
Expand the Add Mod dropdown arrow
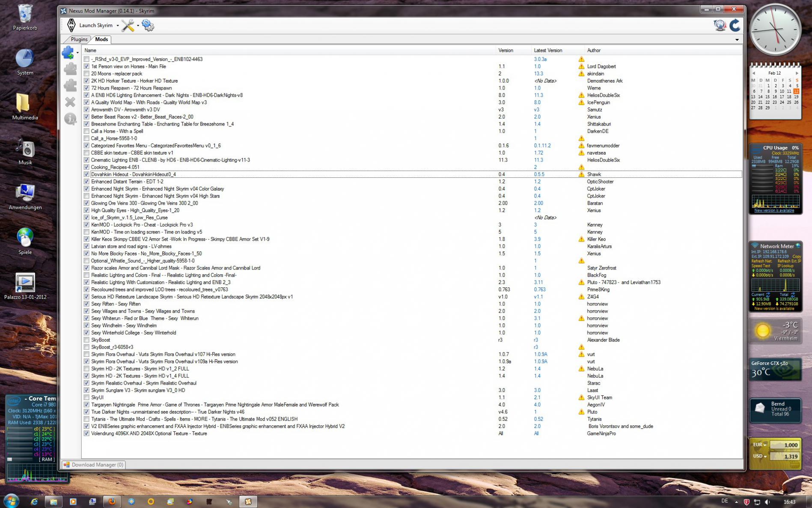77,53
